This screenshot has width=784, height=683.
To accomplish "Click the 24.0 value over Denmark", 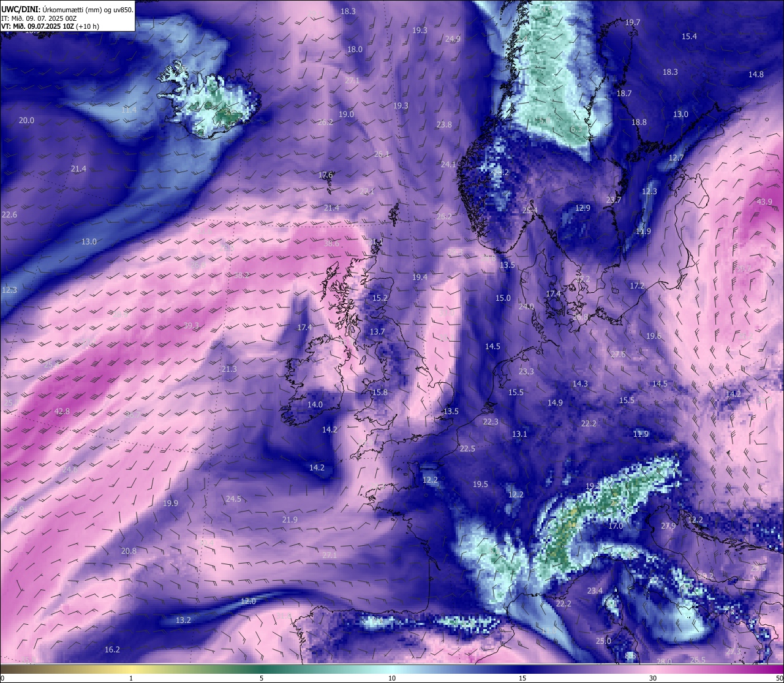I will pyautogui.click(x=526, y=306).
